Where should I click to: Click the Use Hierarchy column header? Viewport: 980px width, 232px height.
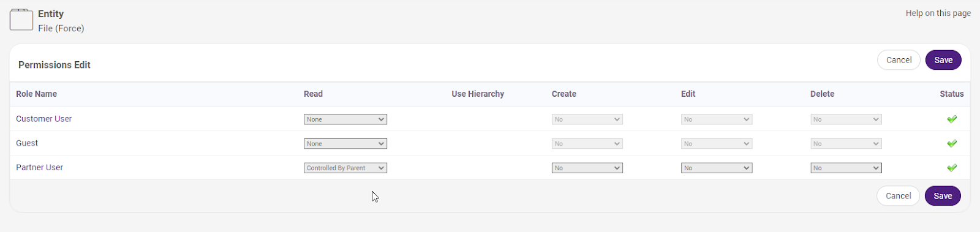pos(478,94)
